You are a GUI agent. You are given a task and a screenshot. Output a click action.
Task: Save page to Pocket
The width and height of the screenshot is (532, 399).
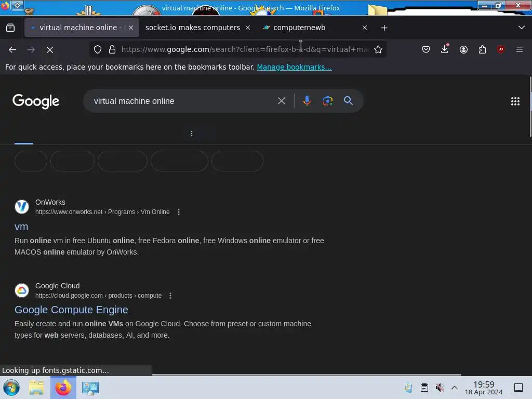click(426, 49)
